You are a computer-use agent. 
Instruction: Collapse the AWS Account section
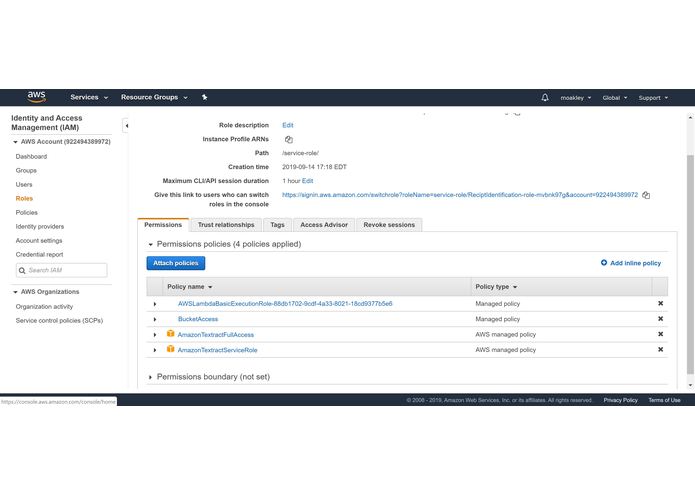(16, 142)
